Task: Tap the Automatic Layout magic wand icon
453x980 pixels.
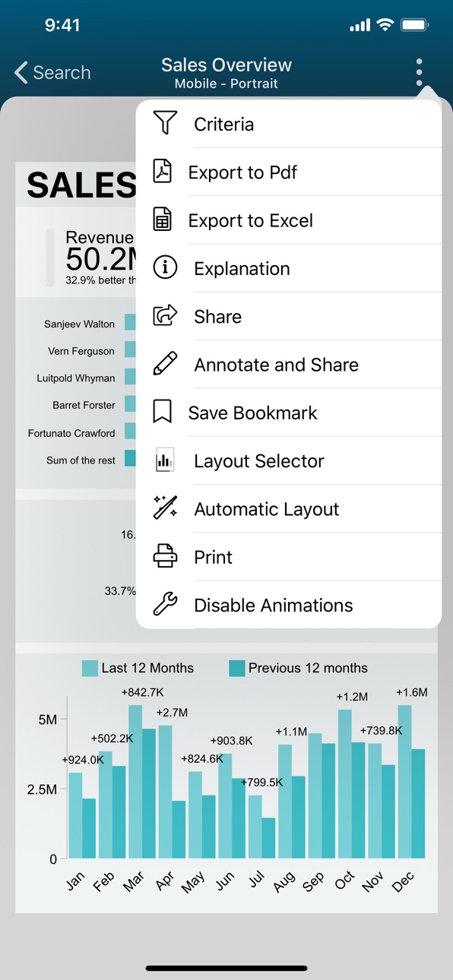Action: point(165,508)
